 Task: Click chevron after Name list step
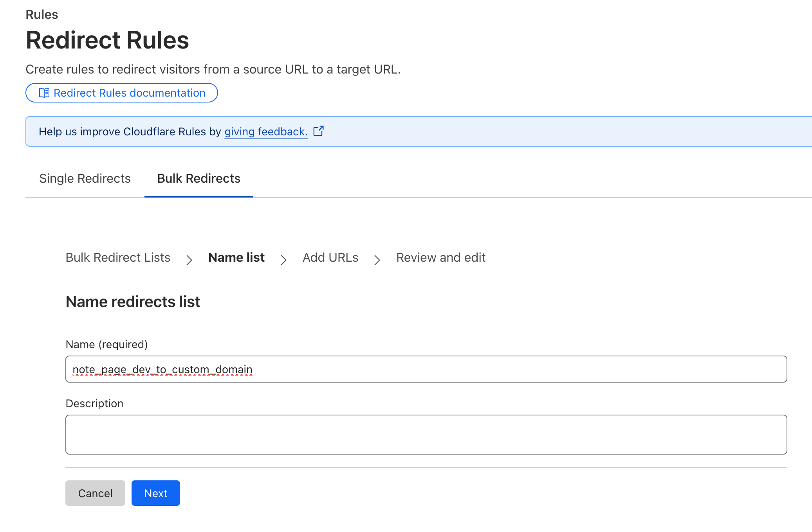[x=283, y=260]
